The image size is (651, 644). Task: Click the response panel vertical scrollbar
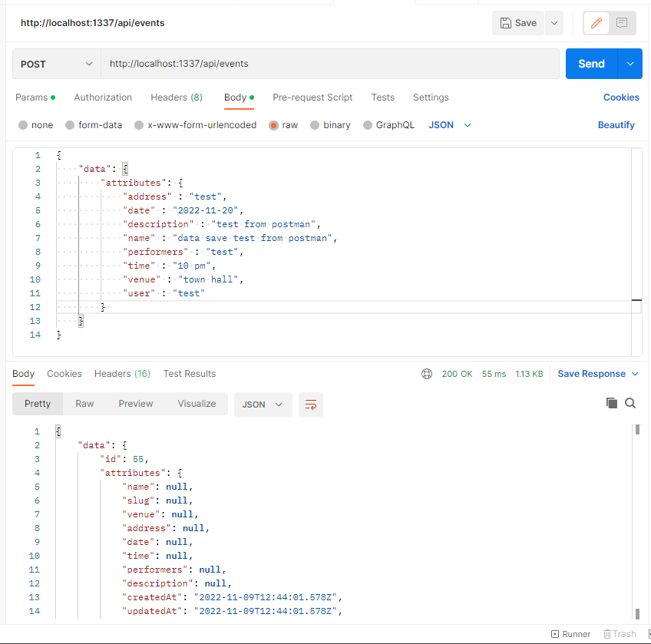tap(637, 522)
